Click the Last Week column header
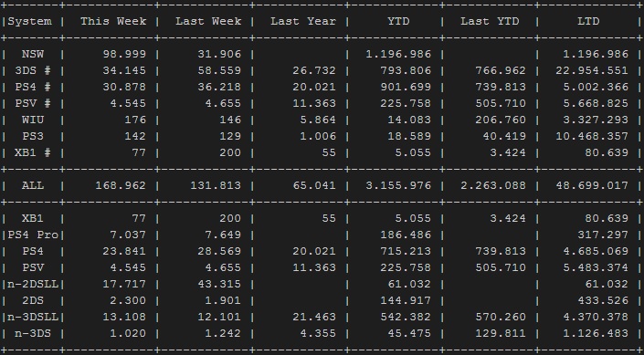Viewport: 644px width, 355px height. pyautogui.click(x=208, y=21)
